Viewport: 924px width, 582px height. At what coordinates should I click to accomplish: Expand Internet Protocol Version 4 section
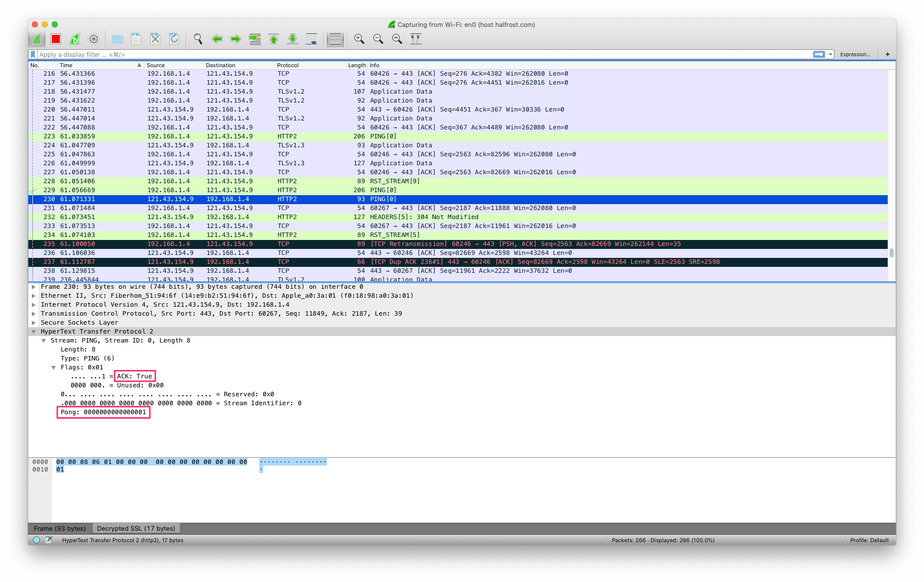[33, 305]
